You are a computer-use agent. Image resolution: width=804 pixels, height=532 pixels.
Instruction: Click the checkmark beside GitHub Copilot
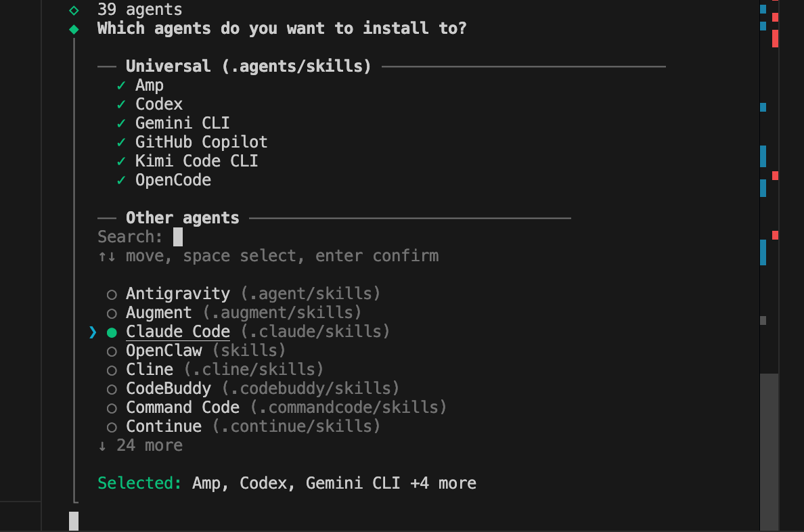click(121, 142)
